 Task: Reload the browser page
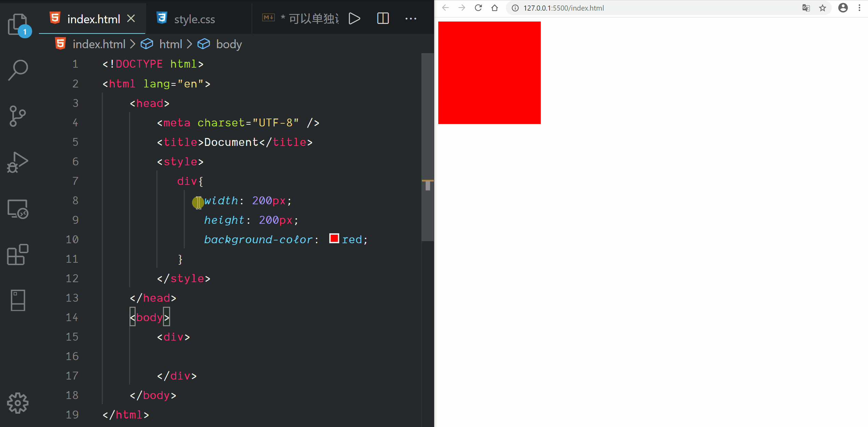[478, 8]
